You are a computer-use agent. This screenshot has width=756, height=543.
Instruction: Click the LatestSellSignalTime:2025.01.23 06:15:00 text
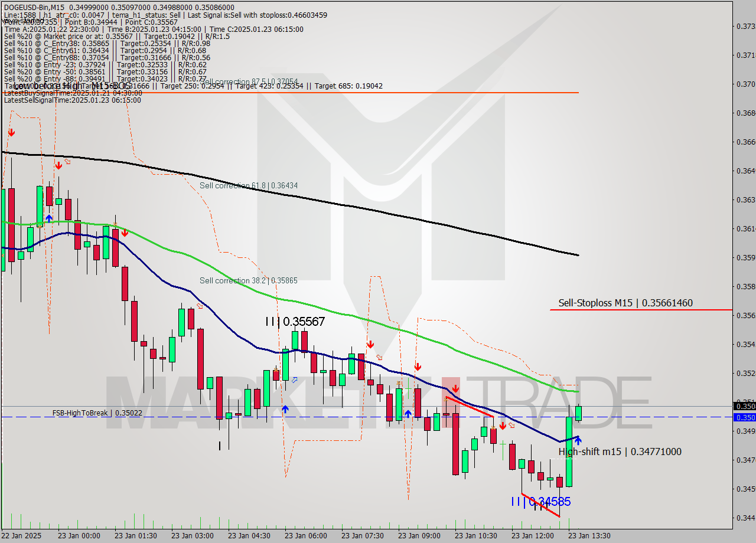pyautogui.click(x=73, y=100)
